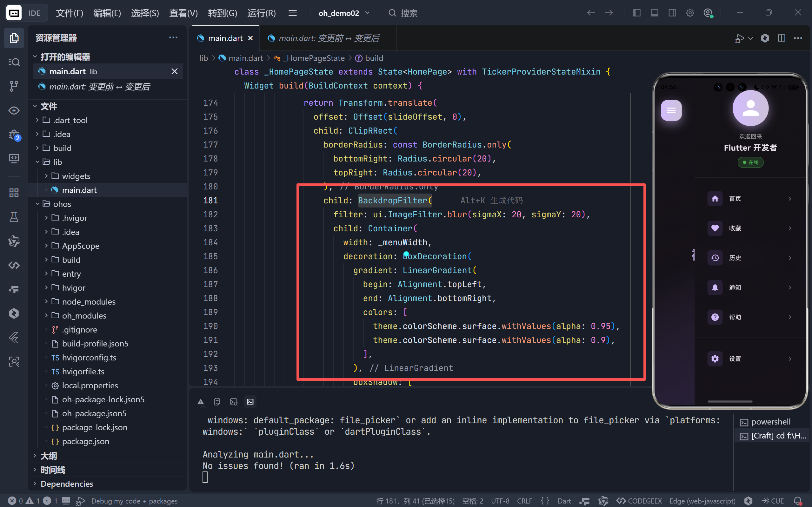Image resolution: width=812 pixels, height=507 pixels.
Task: Click the split editor icon
Action: click(781, 38)
